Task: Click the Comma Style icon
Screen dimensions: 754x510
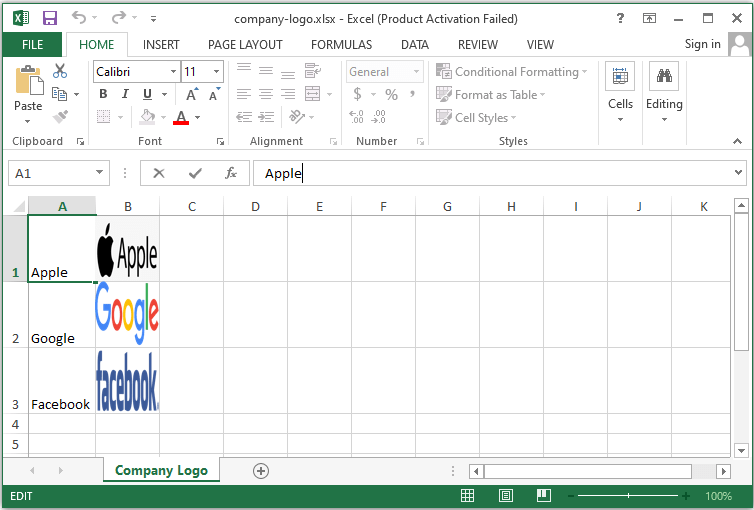Action: click(x=412, y=94)
